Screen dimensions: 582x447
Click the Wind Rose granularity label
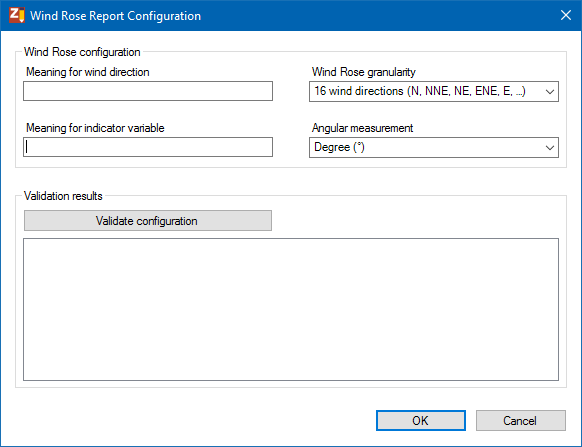point(363,72)
